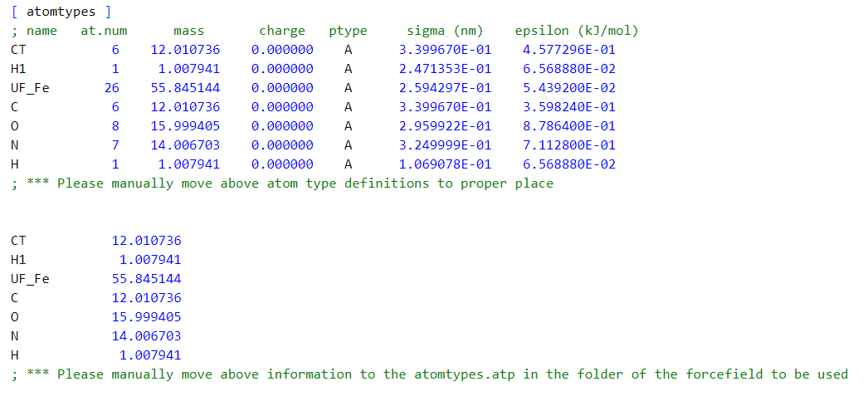
Task: Click the "charge" column header
Action: (x=282, y=31)
